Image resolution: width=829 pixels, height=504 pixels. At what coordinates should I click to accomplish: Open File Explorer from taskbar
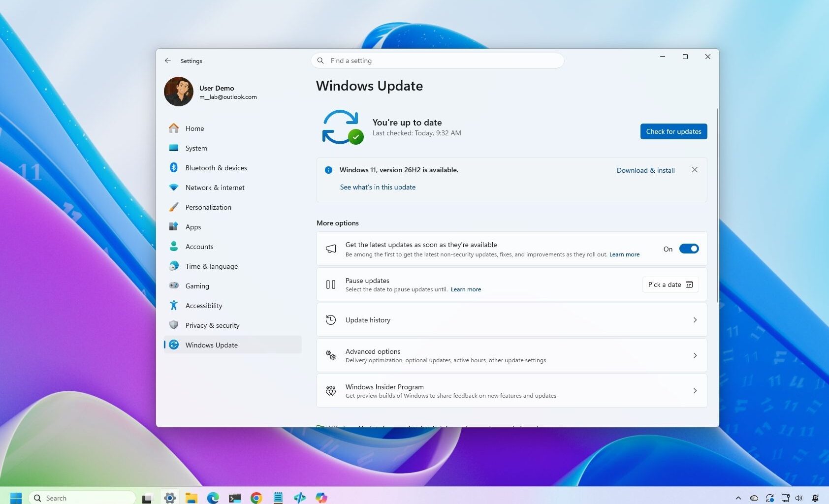pos(191,498)
